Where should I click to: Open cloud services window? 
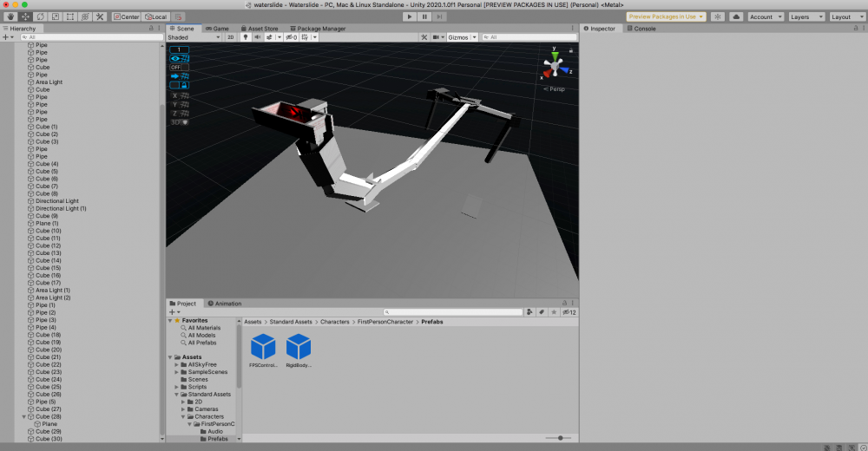(x=736, y=16)
